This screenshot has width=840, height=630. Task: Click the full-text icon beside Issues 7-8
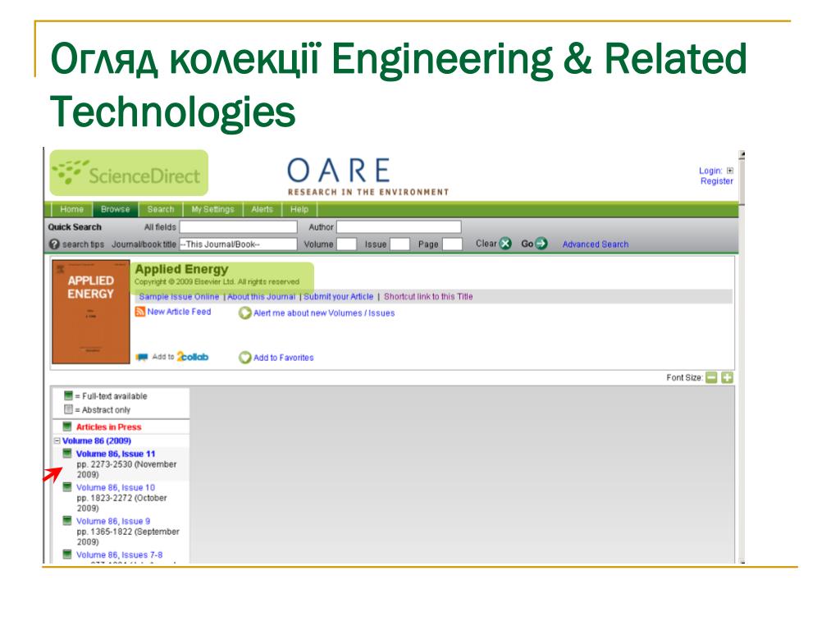pyautogui.click(x=67, y=555)
